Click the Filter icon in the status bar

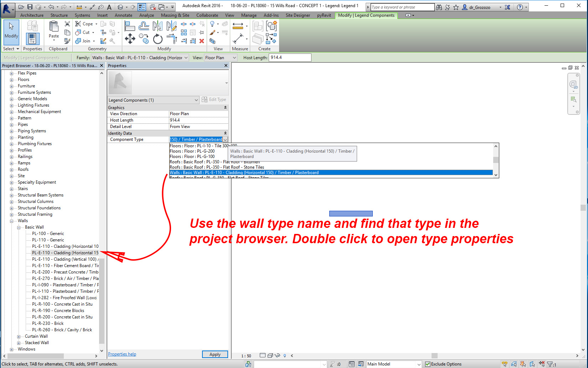[551, 363]
